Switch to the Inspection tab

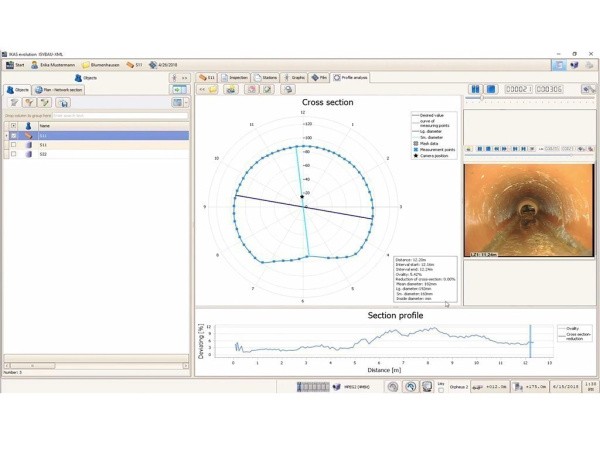tap(240, 76)
